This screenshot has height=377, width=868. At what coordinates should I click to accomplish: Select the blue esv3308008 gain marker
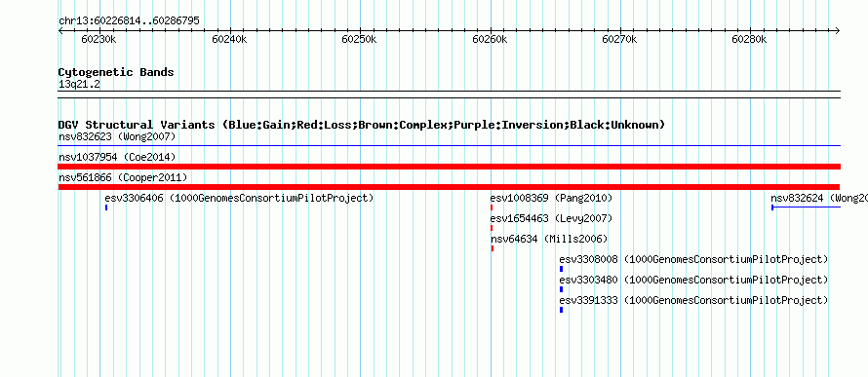pos(561,269)
